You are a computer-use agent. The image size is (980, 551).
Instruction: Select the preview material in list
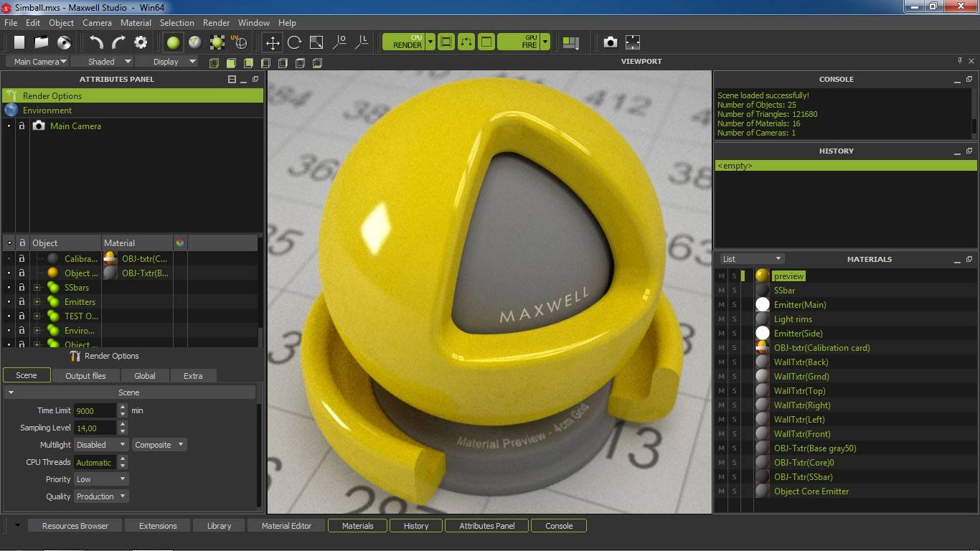tap(788, 276)
